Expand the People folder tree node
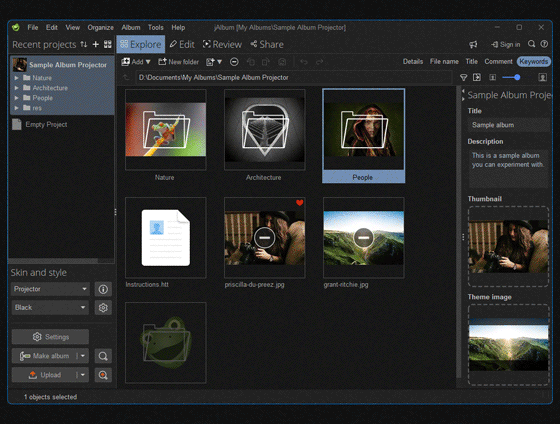This screenshot has height=424, width=560. pyautogui.click(x=16, y=98)
